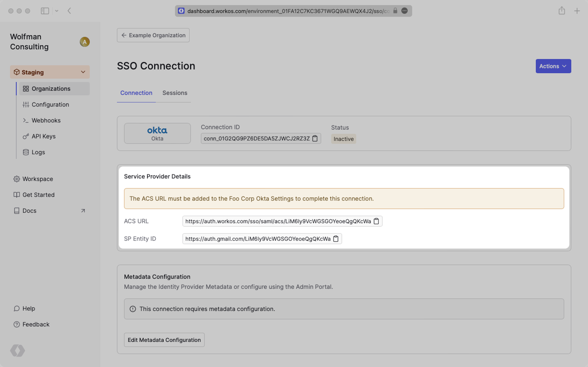Select the Connection tab
Viewport: 588px width, 367px height.
[x=136, y=93]
